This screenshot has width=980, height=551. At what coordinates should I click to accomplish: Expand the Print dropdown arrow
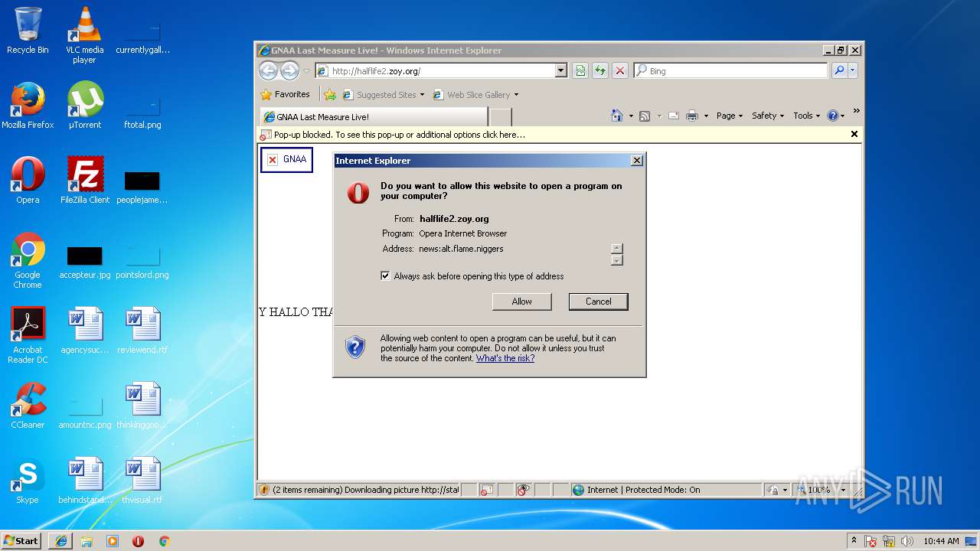pyautogui.click(x=706, y=116)
